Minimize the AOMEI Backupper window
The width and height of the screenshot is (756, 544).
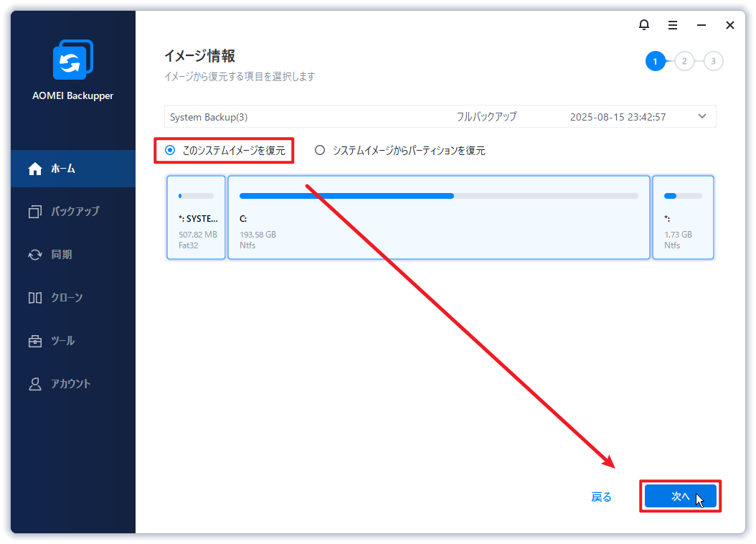click(701, 25)
